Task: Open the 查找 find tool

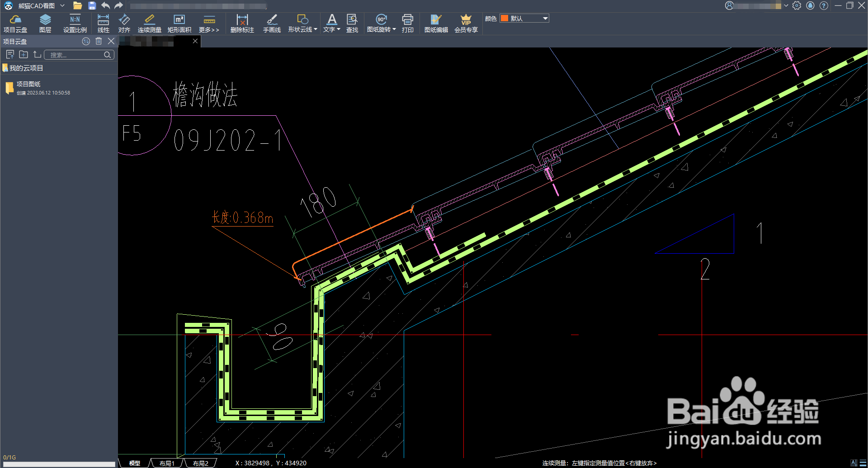Action: click(x=352, y=24)
